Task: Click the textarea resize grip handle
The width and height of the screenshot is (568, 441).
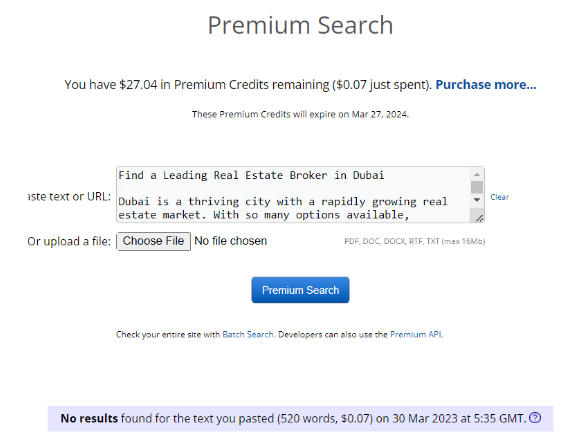Action: [x=479, y=218]
